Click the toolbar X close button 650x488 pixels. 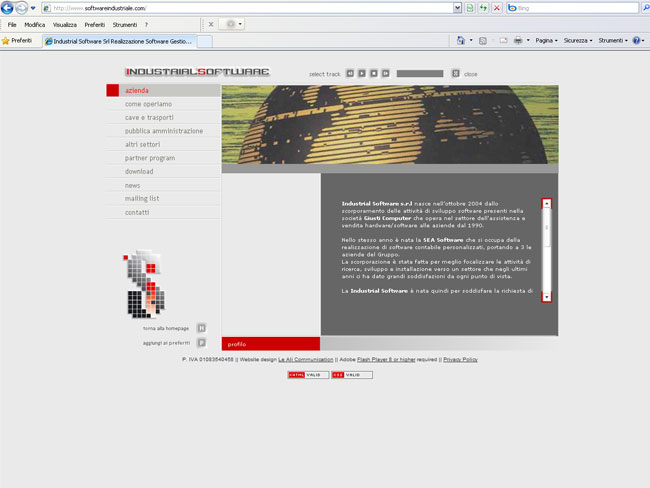click(211, 24)
